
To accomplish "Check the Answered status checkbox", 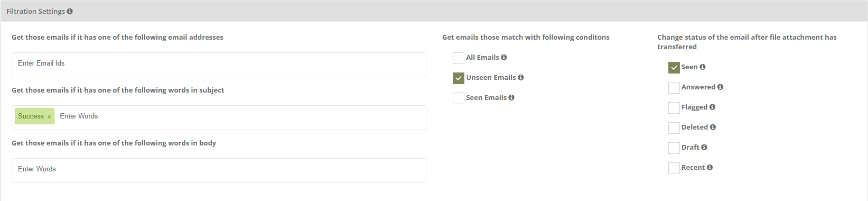I will pyautogui.click(x=674, y=87).
